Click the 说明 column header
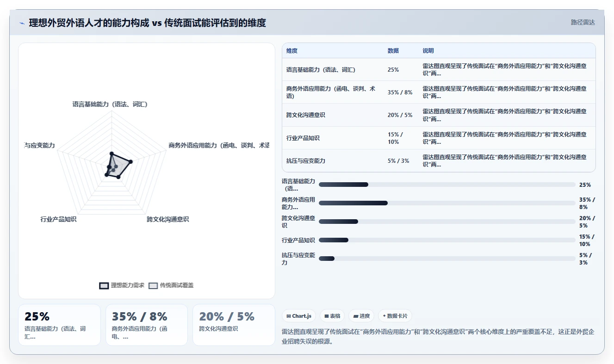614x364 pixels. [x=428, y=51]
